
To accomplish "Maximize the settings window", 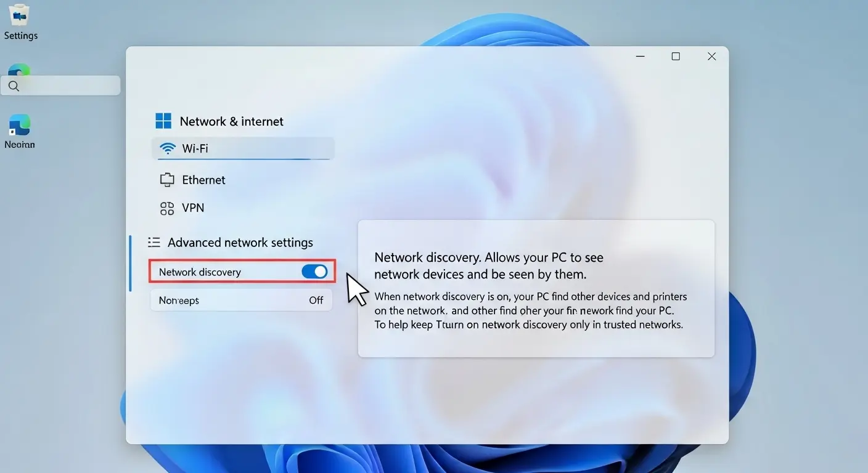I will 676,57.
